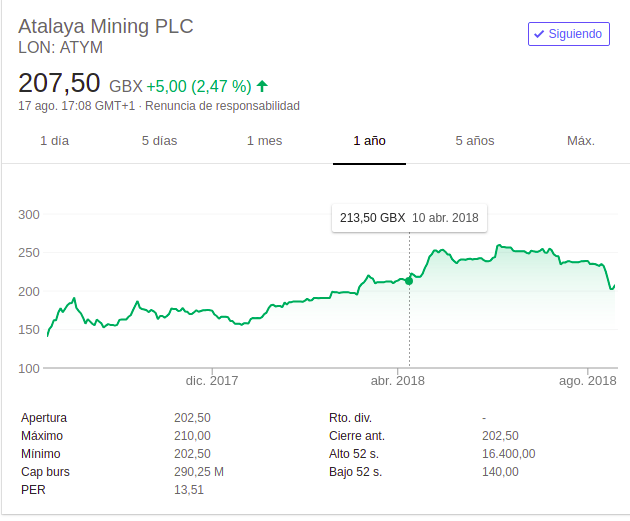The image size is (630, 521).
Task: Click the Atalaya Mining PLC title
Action: [106, 27]
